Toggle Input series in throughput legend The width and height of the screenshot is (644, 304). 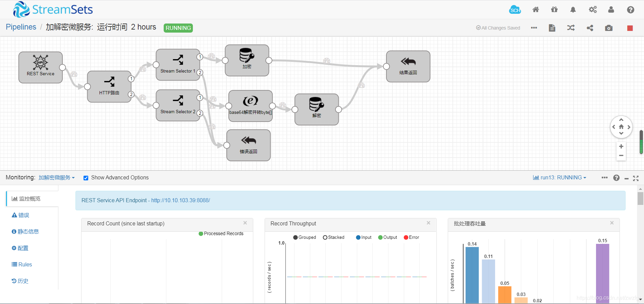(364, 237)
